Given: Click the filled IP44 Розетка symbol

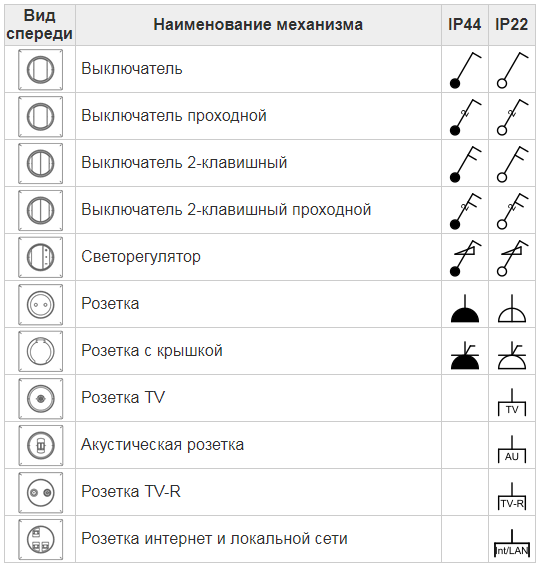Looking at the screenshot, I should tap(465, 308).
